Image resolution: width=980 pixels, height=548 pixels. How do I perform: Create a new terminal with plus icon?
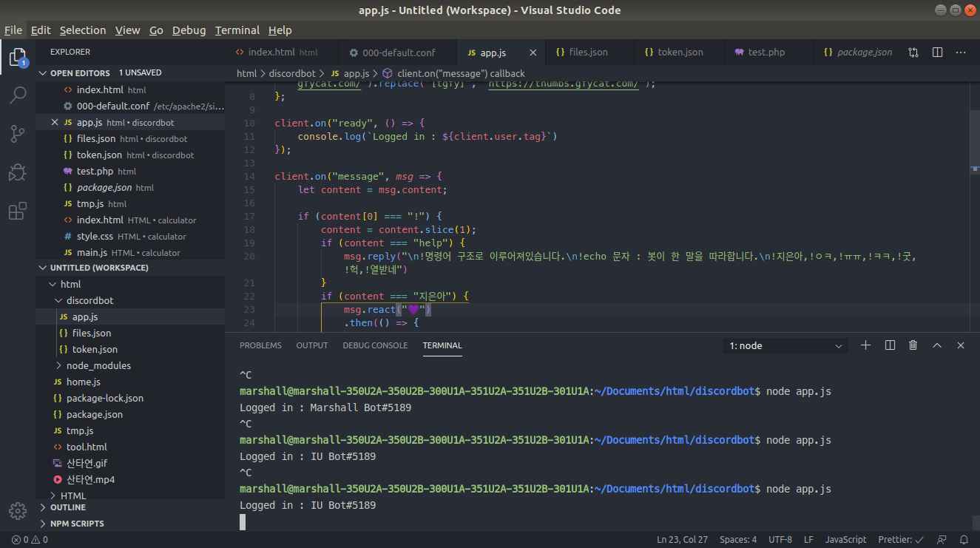coord(866,345)
